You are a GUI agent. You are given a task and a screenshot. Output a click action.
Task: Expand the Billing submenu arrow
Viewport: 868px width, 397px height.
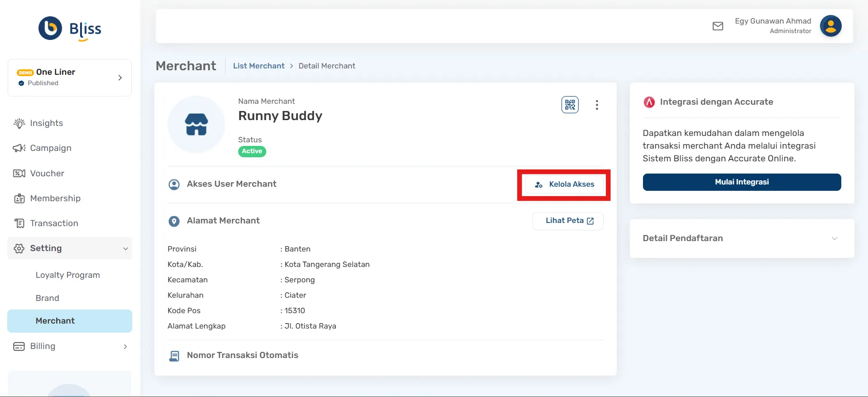(125, 347)
